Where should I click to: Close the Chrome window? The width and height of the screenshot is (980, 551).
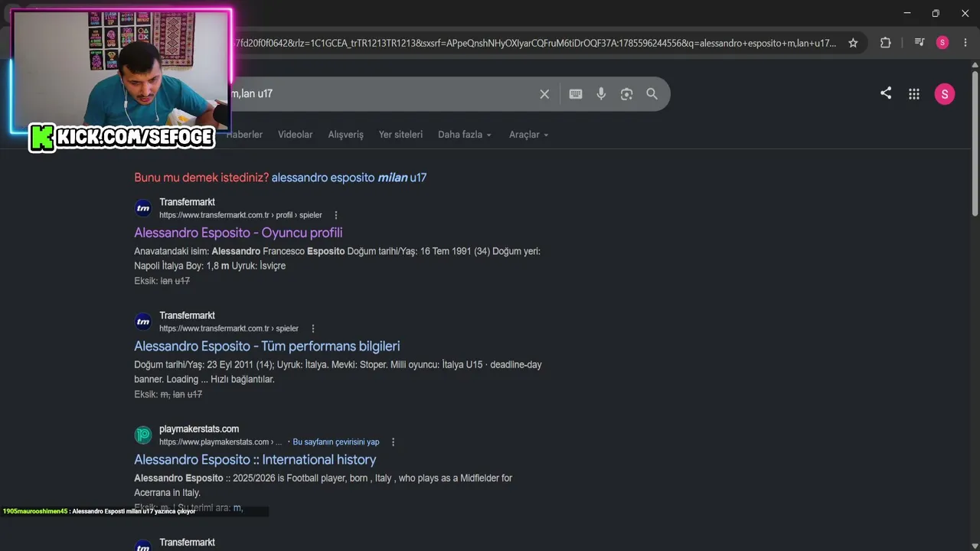tap(965, 13)
